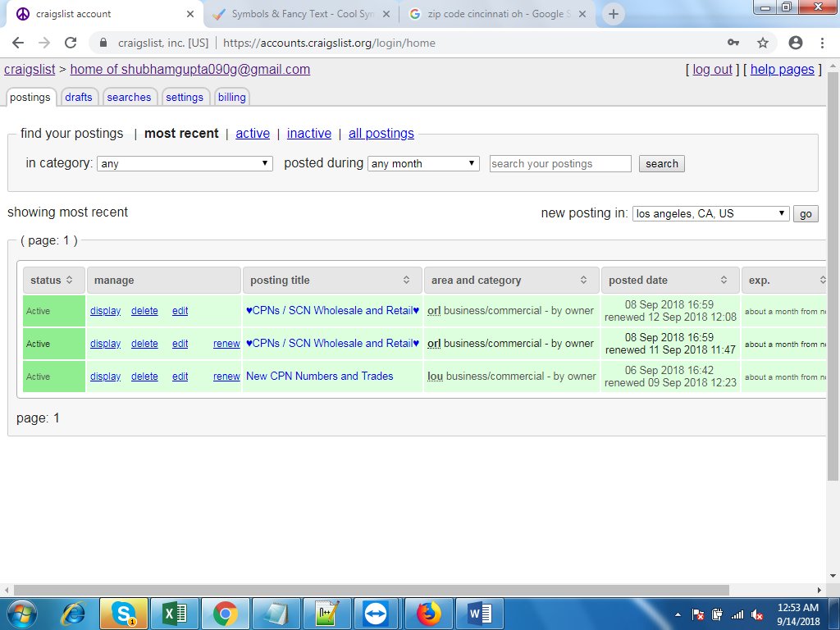
Task: Click the browser forward arrow
Action: pos(44,43)
